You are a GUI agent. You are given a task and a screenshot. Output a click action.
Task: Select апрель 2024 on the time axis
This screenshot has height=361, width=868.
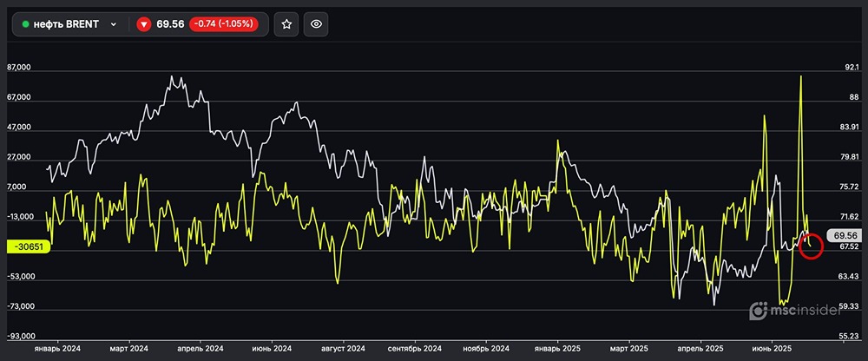(x=201, y=349)
